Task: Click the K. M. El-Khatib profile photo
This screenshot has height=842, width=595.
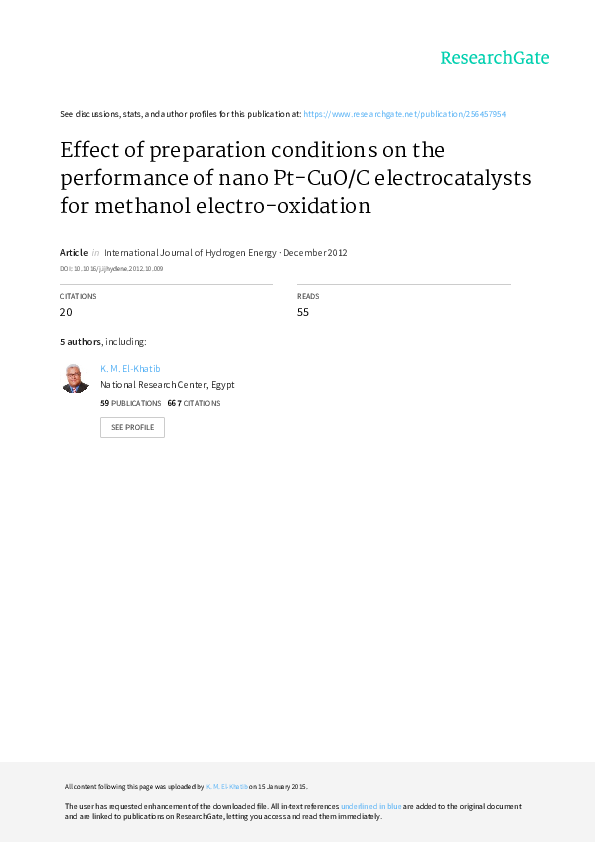Action: (x=75, y=378)
